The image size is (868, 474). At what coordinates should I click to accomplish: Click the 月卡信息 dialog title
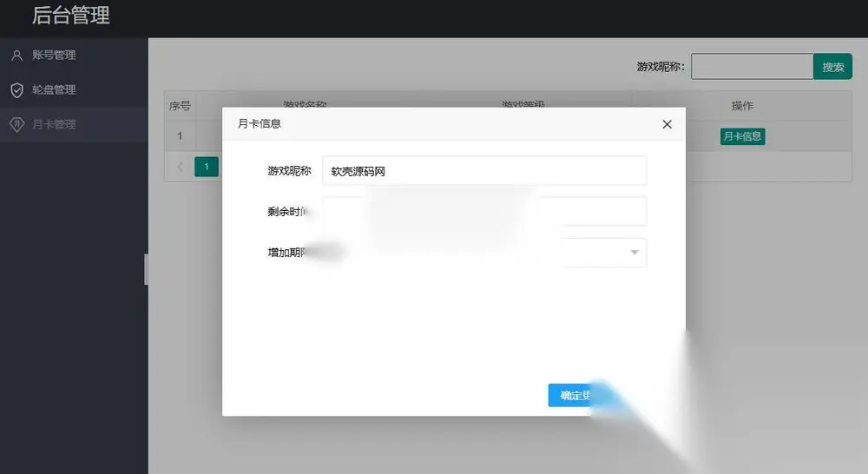click(259, 123)
